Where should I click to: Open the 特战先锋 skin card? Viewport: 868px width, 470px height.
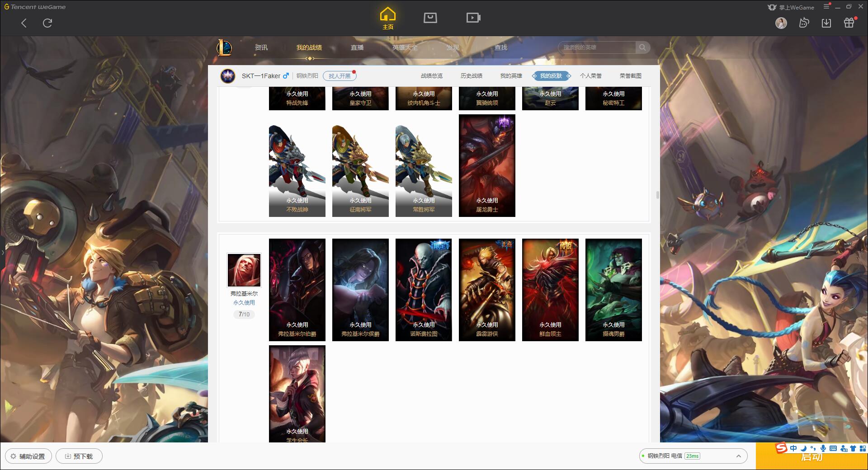pyautogui.click(x=297, y=99)
